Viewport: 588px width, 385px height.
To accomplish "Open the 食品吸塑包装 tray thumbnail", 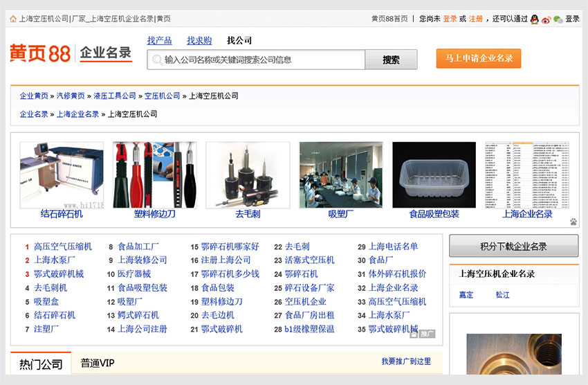I will (x=434, y=175).
